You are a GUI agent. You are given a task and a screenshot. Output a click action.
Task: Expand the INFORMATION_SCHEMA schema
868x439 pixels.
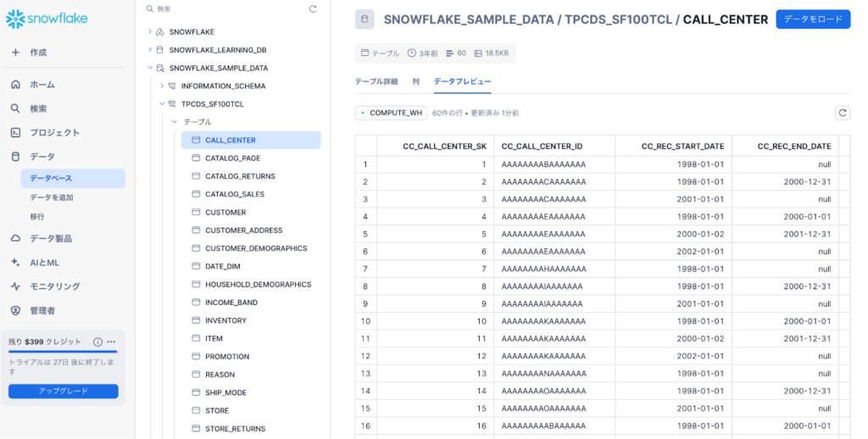[x=162, y=86]
